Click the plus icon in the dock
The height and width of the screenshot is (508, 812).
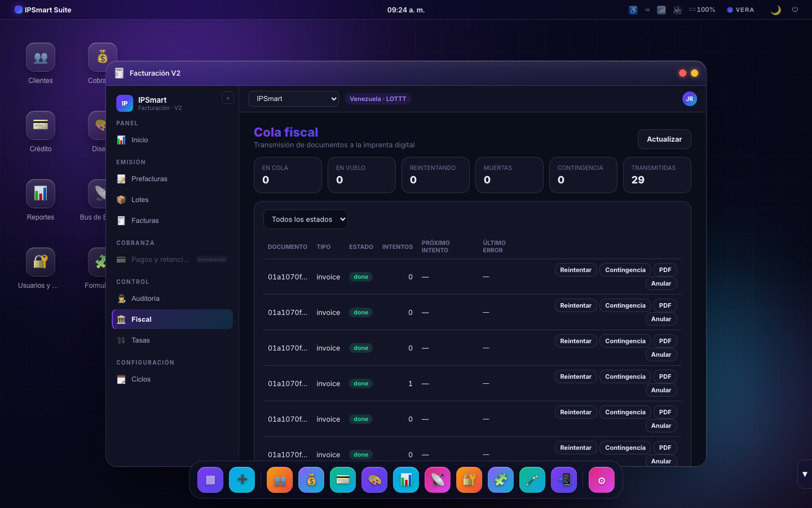click(242, 480)
